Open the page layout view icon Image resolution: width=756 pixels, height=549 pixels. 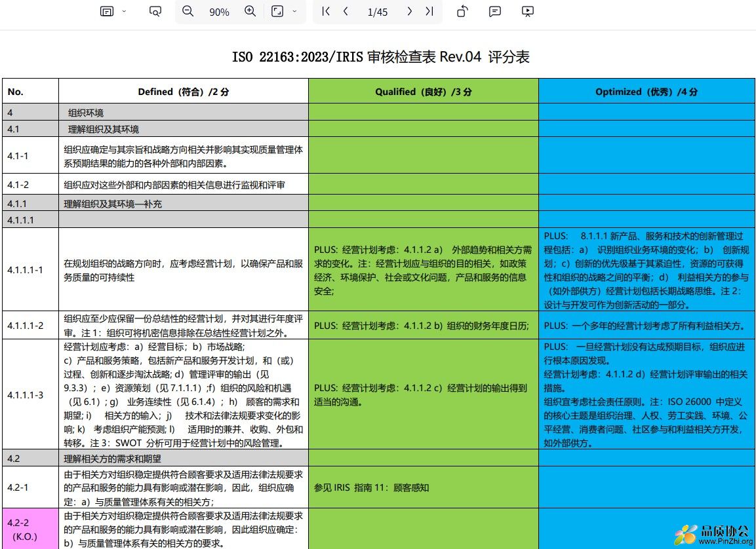click(107, 11)
